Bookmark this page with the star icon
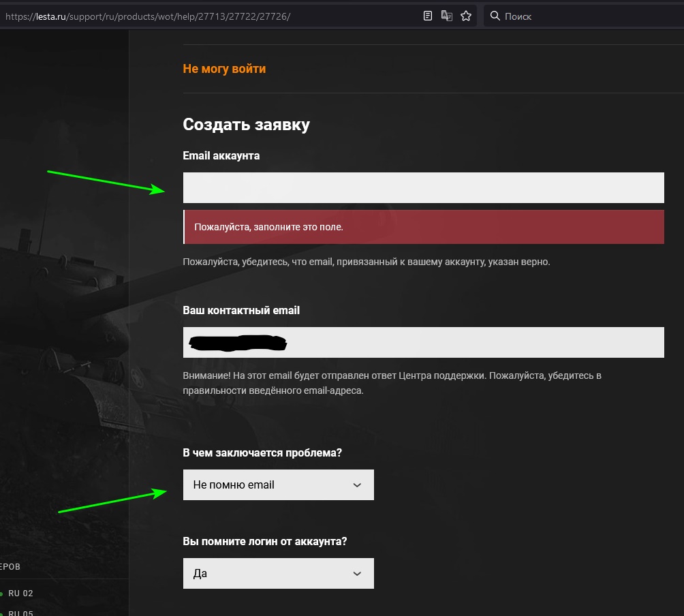The image size is (684, 616). (x=466, y=16)
